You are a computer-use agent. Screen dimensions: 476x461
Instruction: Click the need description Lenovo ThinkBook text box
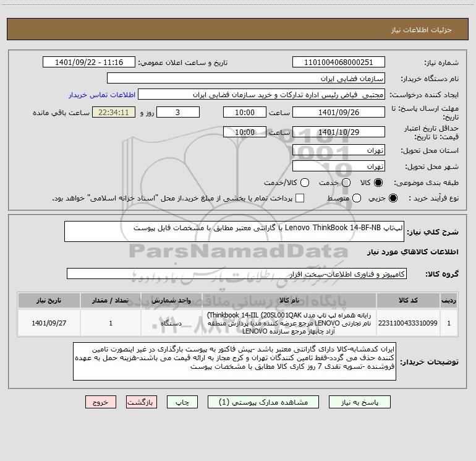click(x=234, y=231)
